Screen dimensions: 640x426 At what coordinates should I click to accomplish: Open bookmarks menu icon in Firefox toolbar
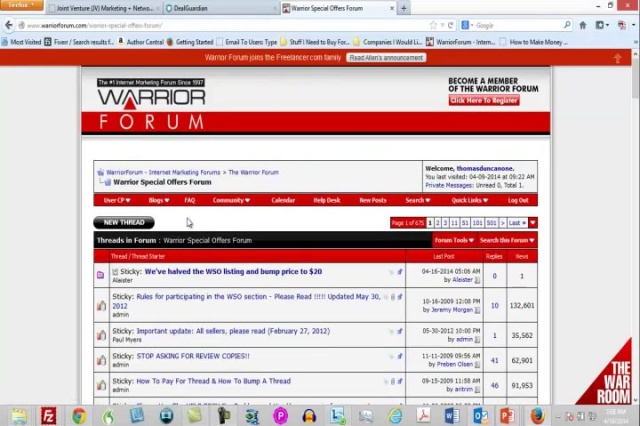tap(601, 25)
